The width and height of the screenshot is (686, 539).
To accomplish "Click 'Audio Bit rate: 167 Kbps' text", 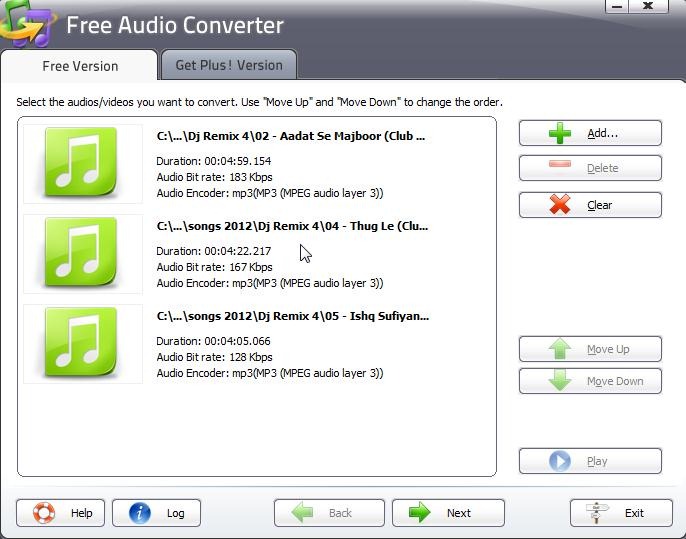I will click(x=214, y=267).
